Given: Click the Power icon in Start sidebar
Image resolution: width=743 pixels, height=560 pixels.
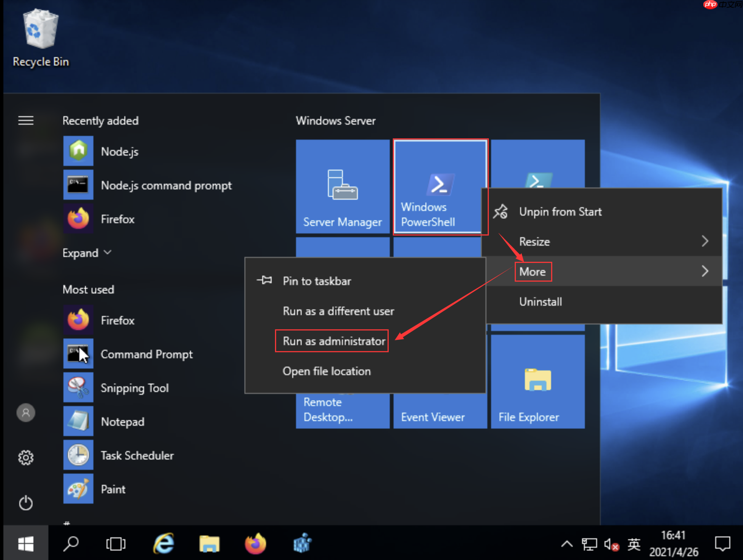Looking at the screenshot, I should 25,503.
